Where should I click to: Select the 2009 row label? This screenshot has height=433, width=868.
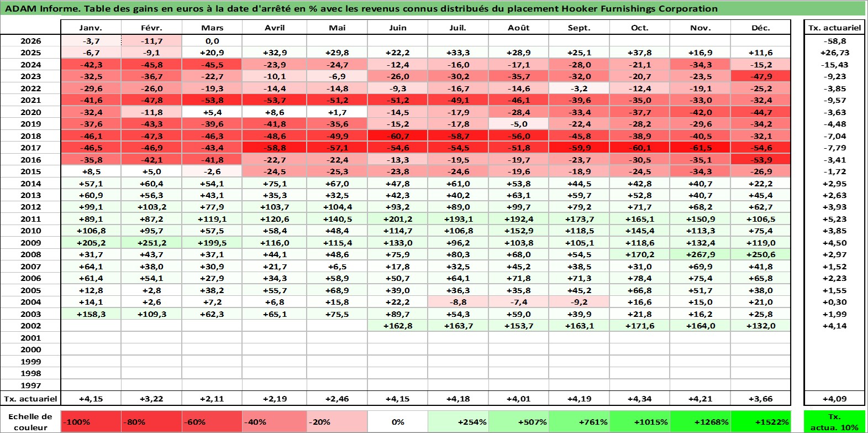click(x=30, y=243)
